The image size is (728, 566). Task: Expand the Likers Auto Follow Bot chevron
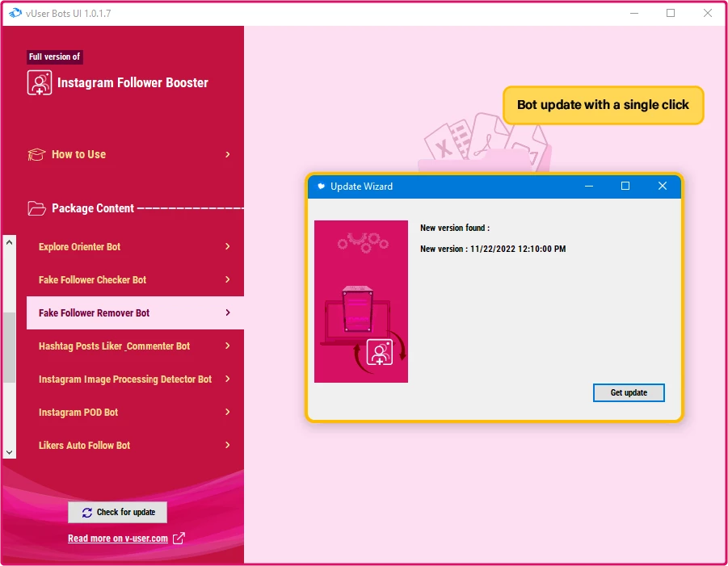tap(228, 446)
